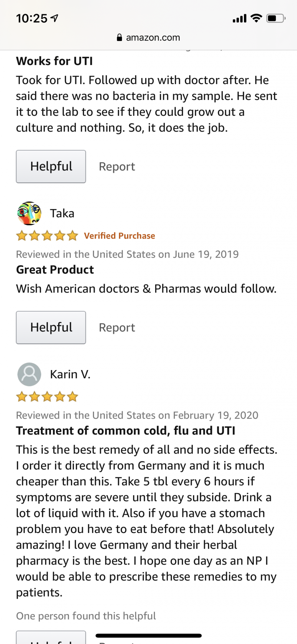Image resolution: width=297 pixels, height=644 pixels.
Task: Tap the location arrow in status bar
Action: (x=55, y=19)
